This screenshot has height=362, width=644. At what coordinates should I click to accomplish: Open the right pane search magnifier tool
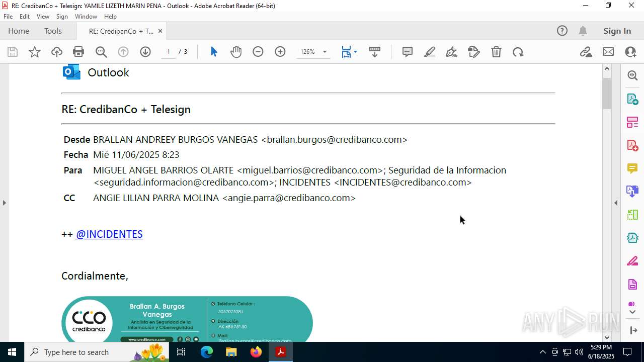point(632,75)
